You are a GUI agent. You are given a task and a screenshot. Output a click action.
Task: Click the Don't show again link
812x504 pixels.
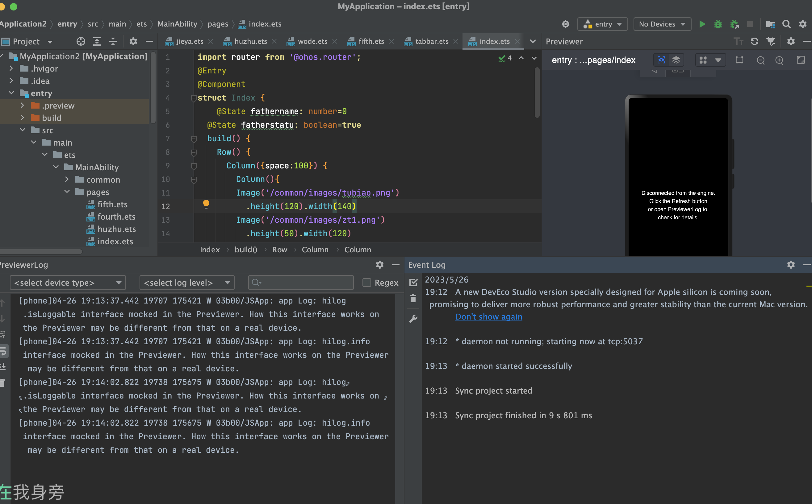[488, 317]
